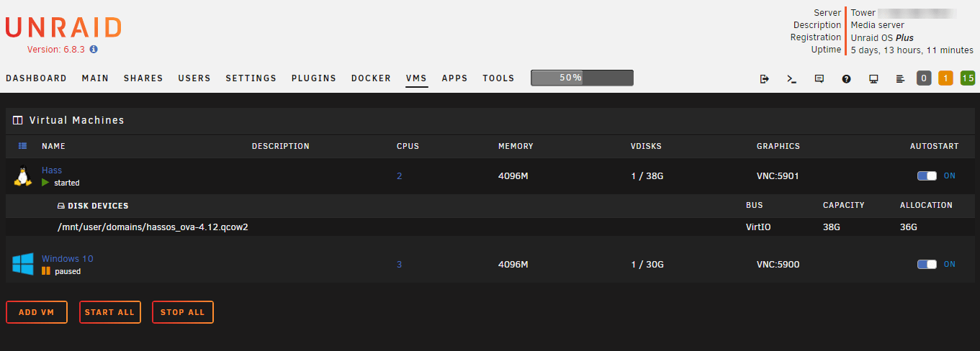Open the Settings menu tab
The height and width of the screenshot is (351, 980).
tap(251, 78)
